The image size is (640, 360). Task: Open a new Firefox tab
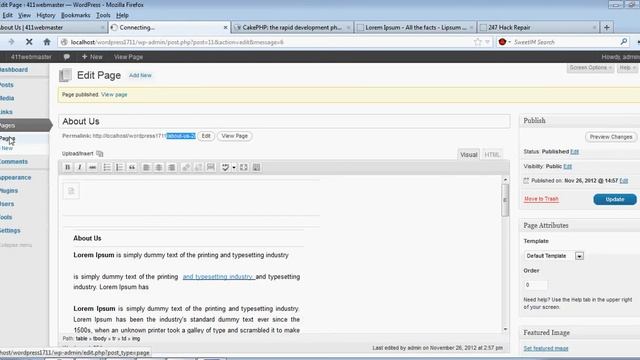click(x=607, y=27)
